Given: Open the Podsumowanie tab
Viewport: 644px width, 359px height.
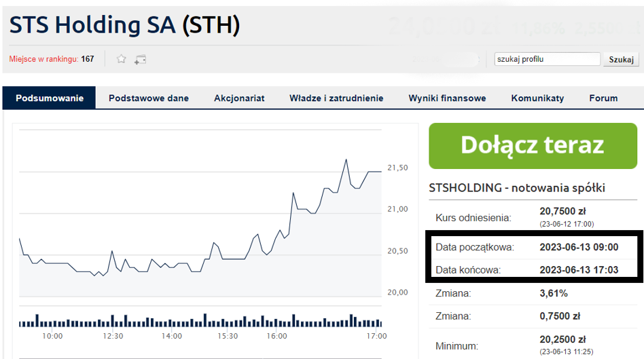Looking at the screenshot, I should coord(50,98).
